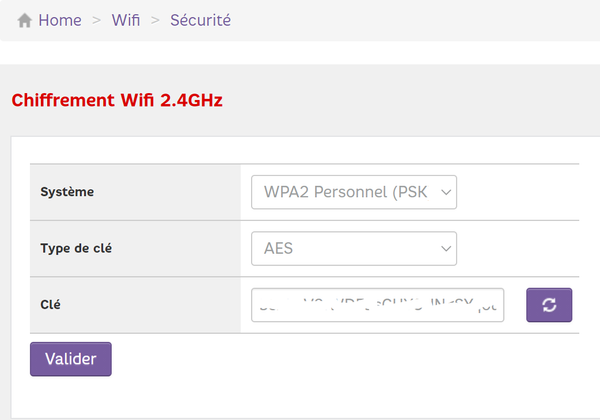Navigate to the Wifi breadcrumb
600x420 pixels.
[x=127, y=20]
